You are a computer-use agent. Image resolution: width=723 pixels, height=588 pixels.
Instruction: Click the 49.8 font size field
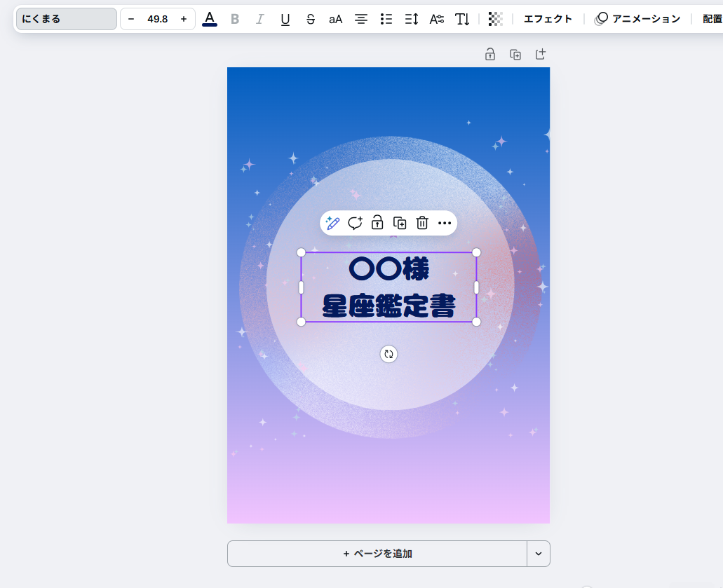[x=157, y=19]
